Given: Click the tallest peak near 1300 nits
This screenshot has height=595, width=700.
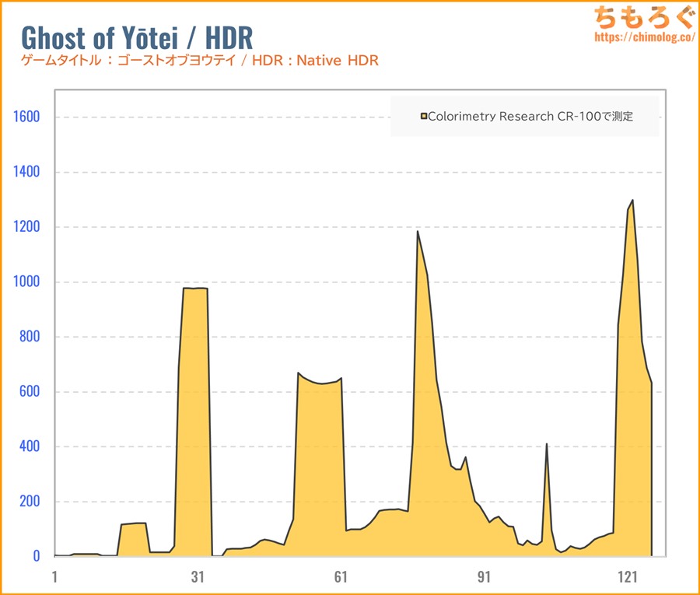Looking at the screenshot, I should pyautogui.click(x=632, y=201).
